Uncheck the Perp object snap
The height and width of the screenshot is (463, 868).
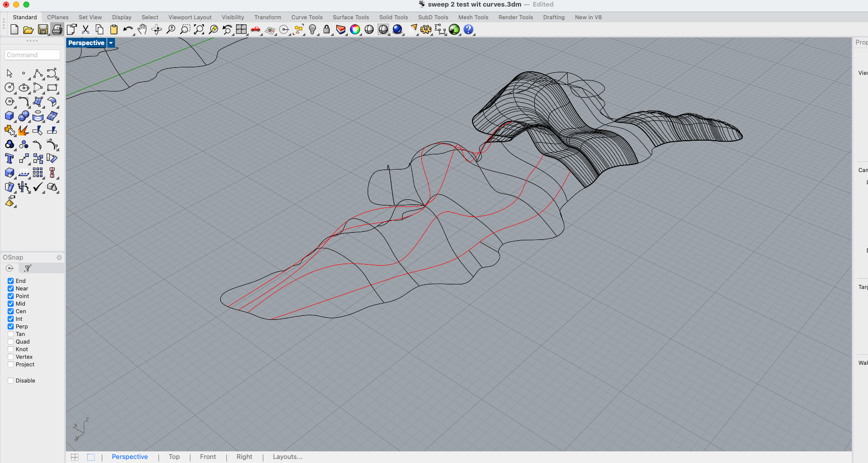tap(11, 326)
